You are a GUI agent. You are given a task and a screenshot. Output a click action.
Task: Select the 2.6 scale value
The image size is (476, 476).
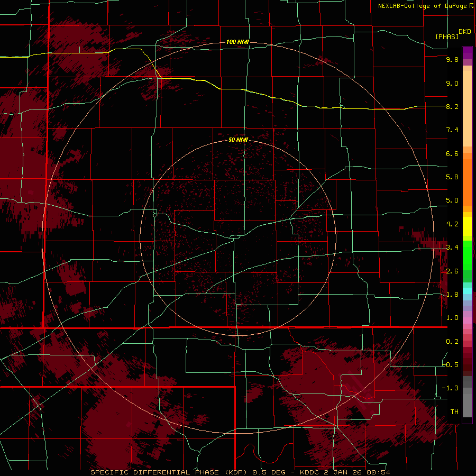pyautogui.click(x=452, y=271)
